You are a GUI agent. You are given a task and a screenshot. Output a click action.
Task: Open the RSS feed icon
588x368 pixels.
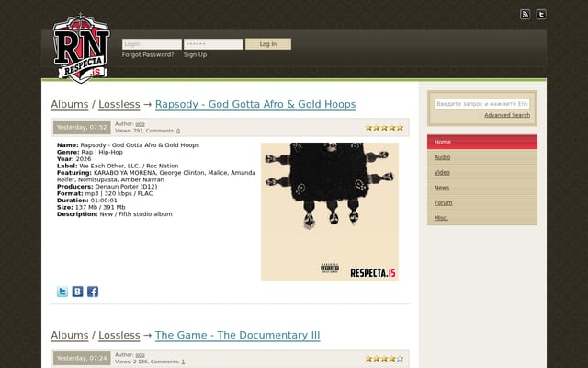click(x=525, y=15)
